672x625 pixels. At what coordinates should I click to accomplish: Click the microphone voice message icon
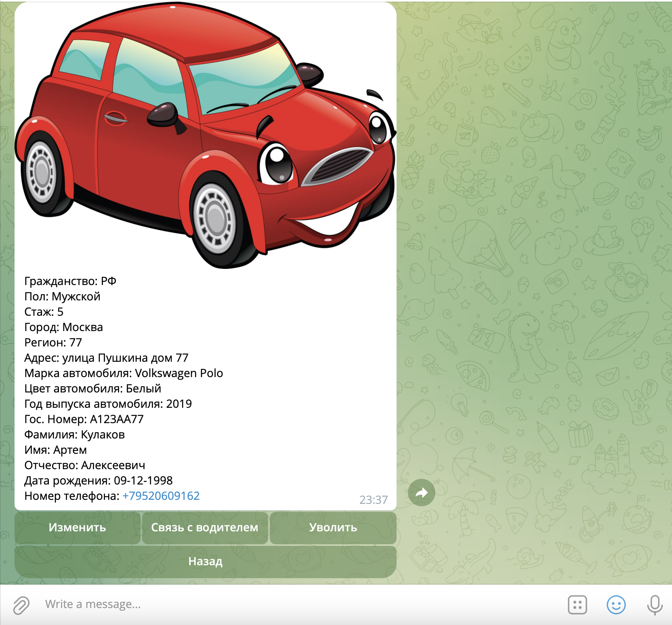pyautogui.click(x=654, y=605)
